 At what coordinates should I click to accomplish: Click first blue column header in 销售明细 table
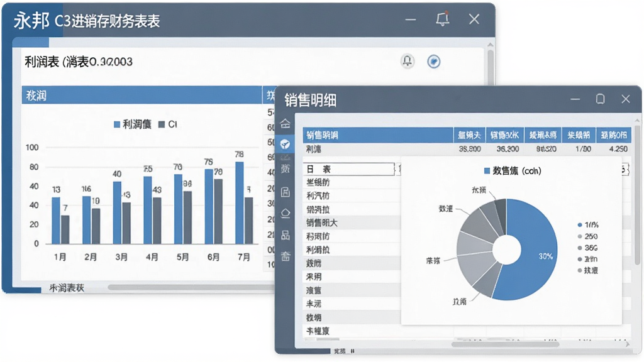(378, 135)
